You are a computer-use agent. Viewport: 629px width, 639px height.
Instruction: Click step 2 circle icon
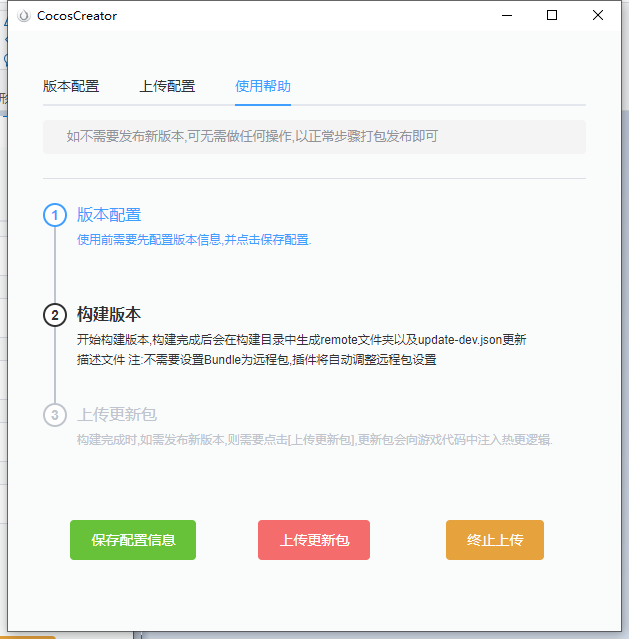[55, 315]
